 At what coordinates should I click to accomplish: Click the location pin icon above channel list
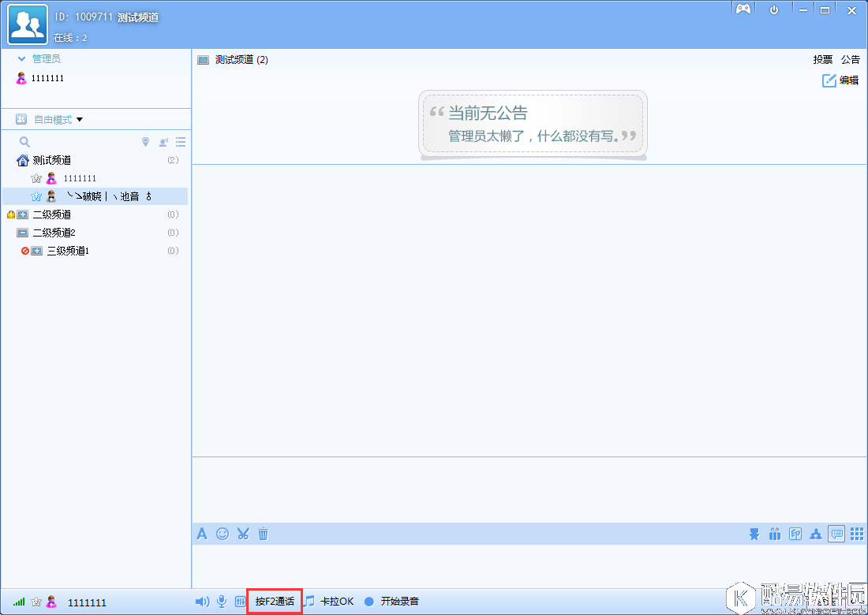145,141
